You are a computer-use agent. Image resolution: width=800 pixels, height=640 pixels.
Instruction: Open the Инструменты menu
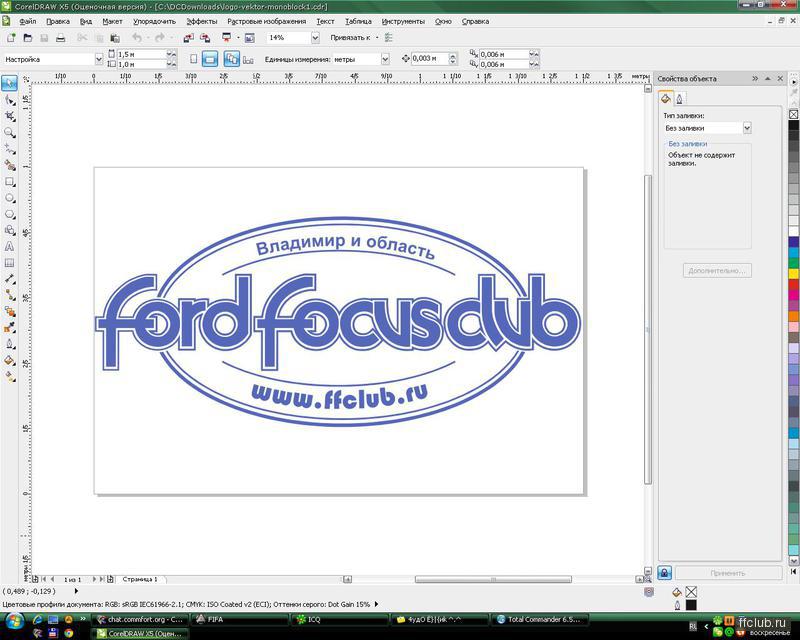click(x=403, y=21)
